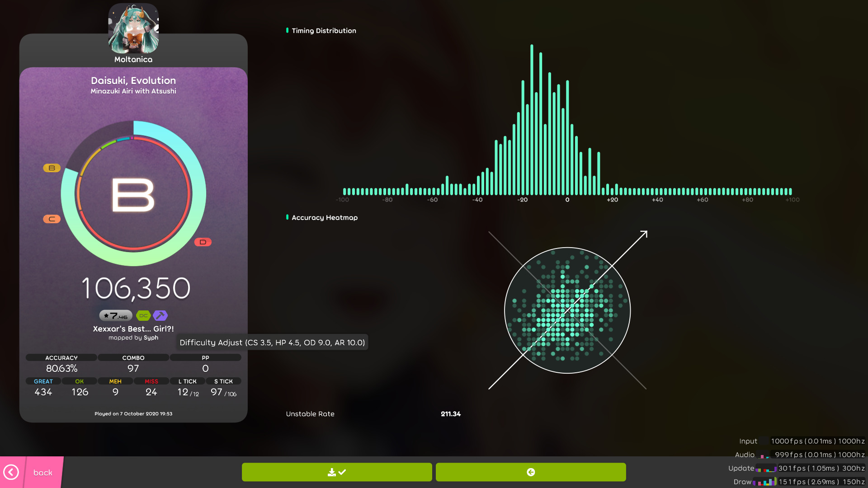The image size is (868, 488).
Task: Click the COMBO header label
Action: click(133, 357)
